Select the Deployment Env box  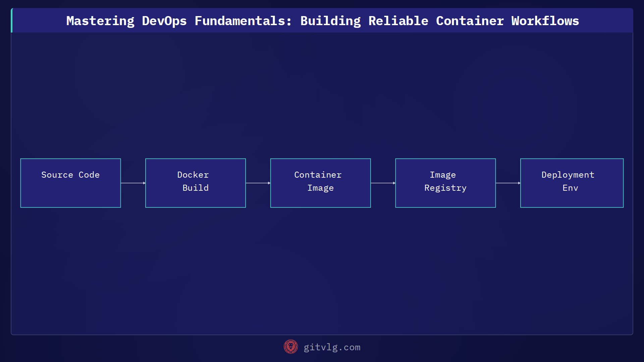pos(572,183)
